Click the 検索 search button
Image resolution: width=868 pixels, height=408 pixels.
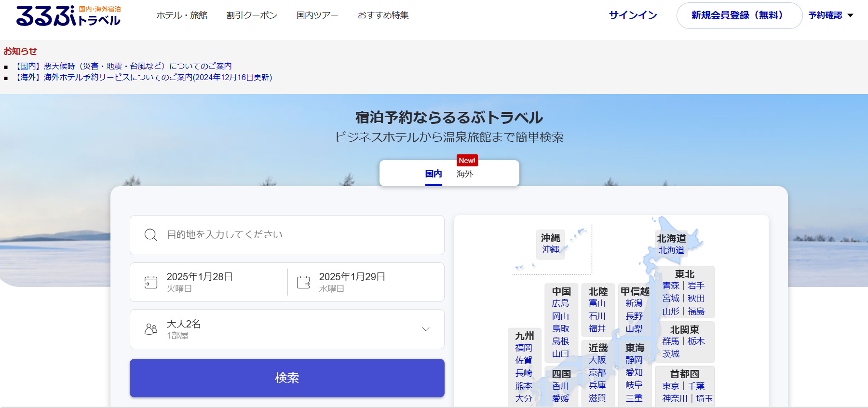[287, 378]
